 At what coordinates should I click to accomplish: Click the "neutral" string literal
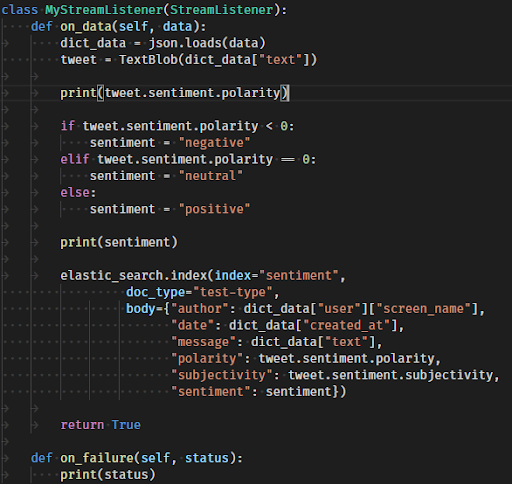(211, 176)
